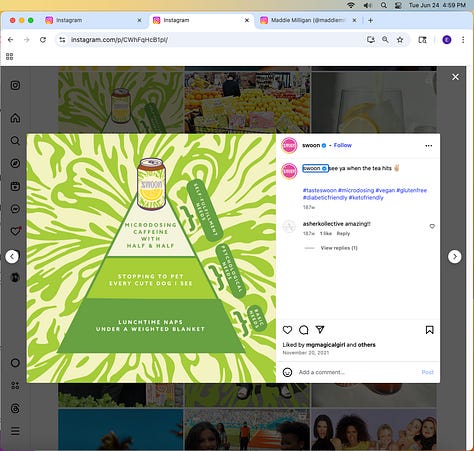Go to previous post arrow
This screenshot has width=474, height=451.
point(12,257)
